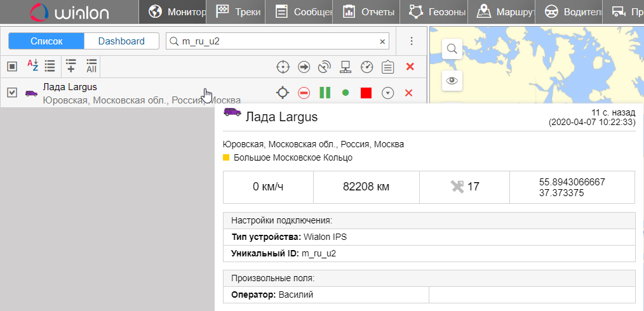
Task: Click the clipboard report icon in header
Action: (387, 67)
